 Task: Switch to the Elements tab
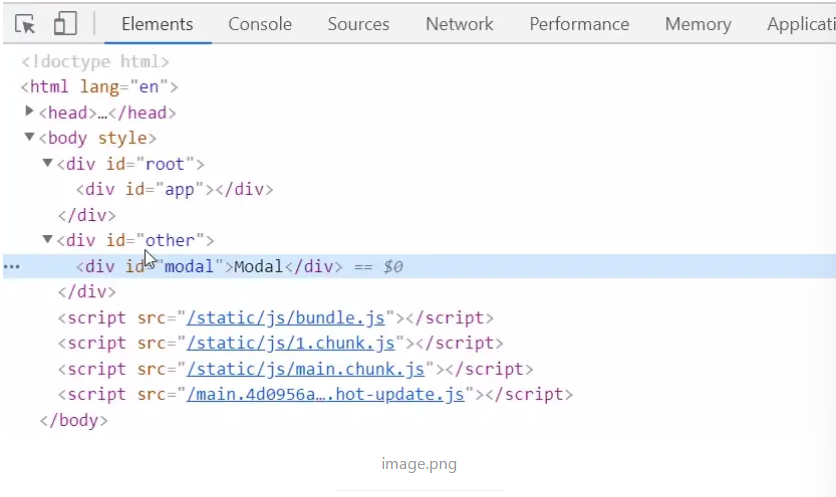point(157,24)
